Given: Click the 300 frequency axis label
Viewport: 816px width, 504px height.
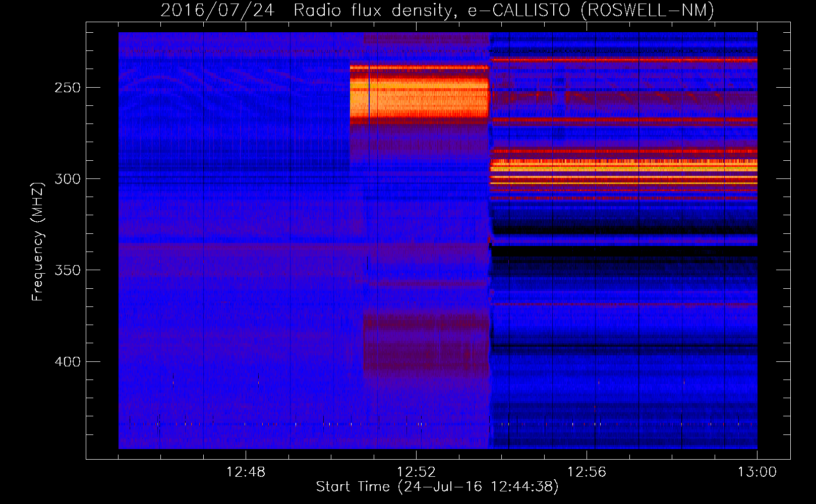Looking at the screenshot, I should (68, 179).
